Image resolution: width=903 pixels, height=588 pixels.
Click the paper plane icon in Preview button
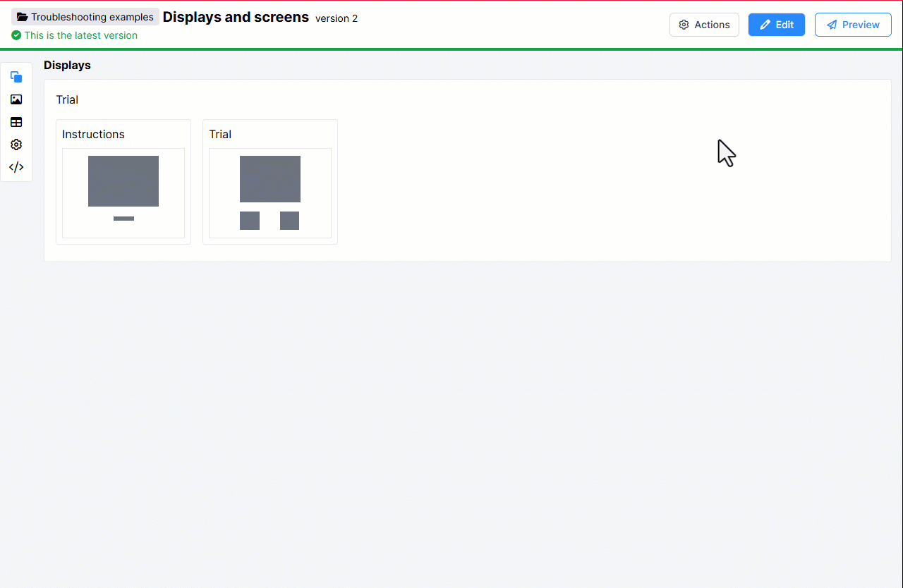pos(835,24)
